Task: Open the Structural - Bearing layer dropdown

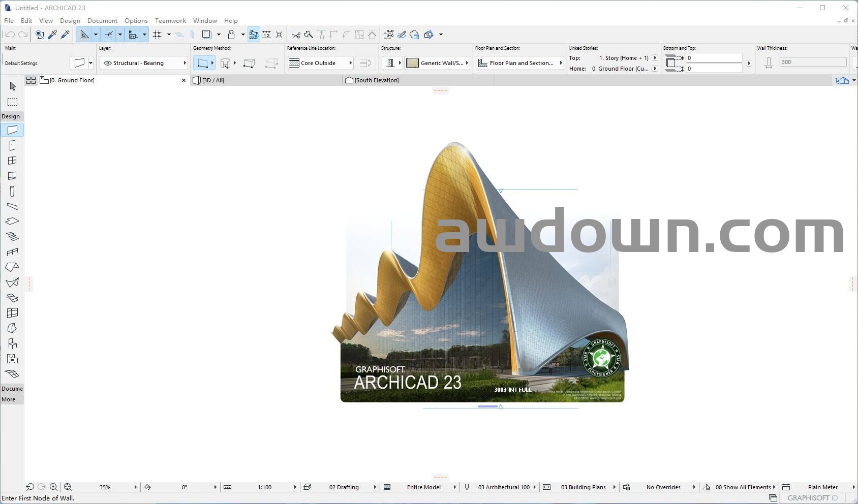Action: pos(144,63)
